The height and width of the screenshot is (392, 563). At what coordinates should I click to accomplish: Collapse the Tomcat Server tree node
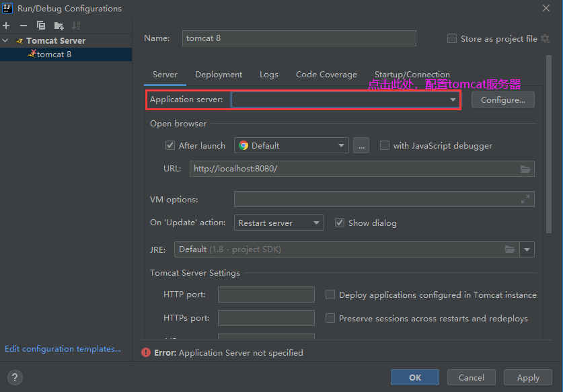tap(5, 40)
